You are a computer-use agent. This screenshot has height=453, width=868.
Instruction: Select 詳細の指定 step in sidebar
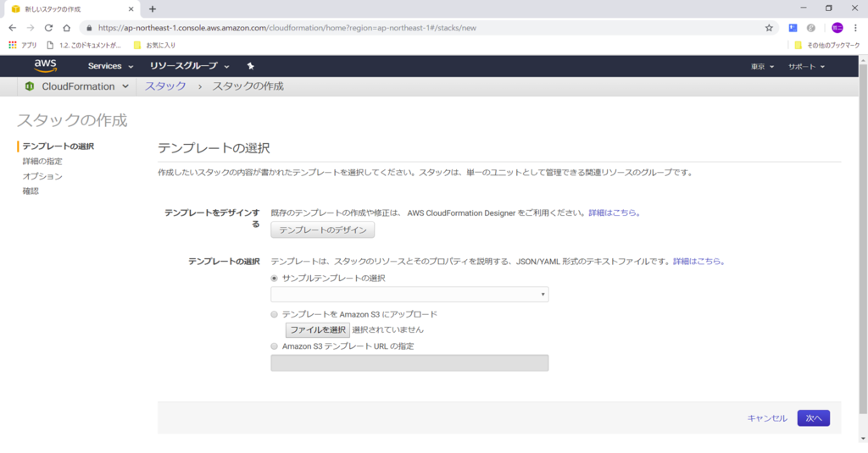(42, 161)
